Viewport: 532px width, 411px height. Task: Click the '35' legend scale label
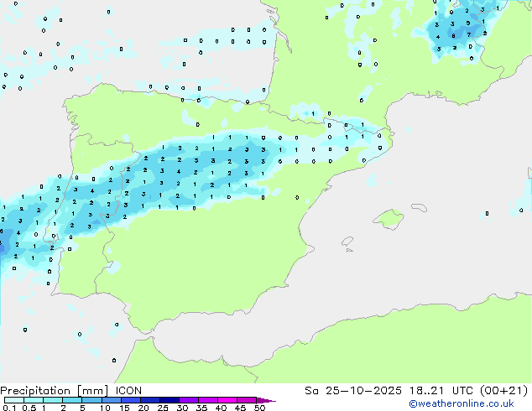[201, 408]
